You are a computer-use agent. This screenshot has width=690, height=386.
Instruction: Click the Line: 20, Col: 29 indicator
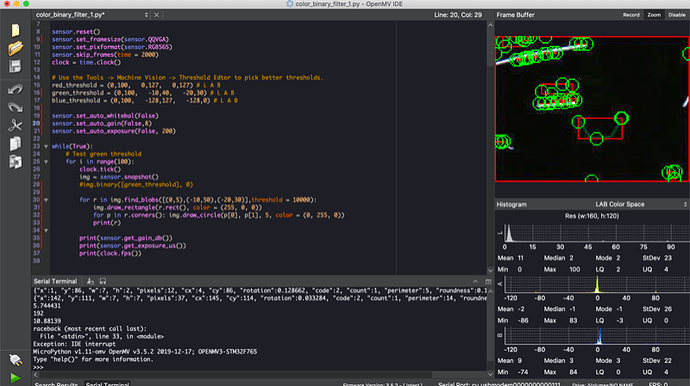coord(458,15)
